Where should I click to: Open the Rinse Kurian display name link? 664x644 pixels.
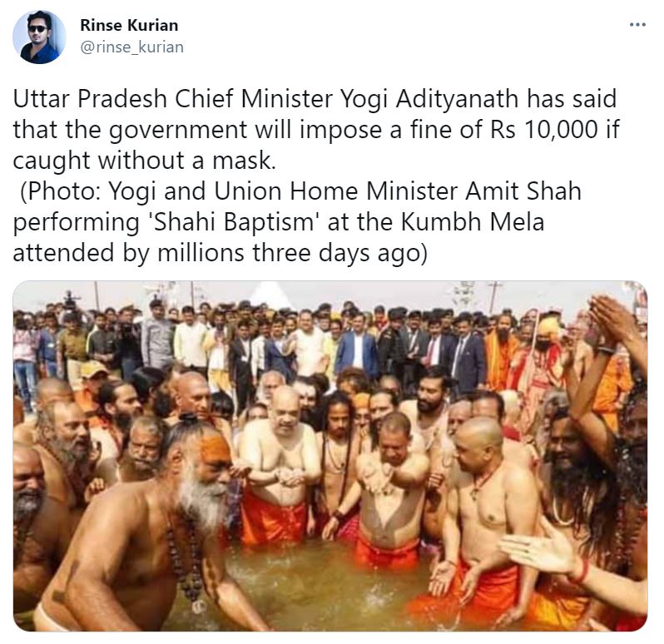pyautogui.click(x=129, y=26)
